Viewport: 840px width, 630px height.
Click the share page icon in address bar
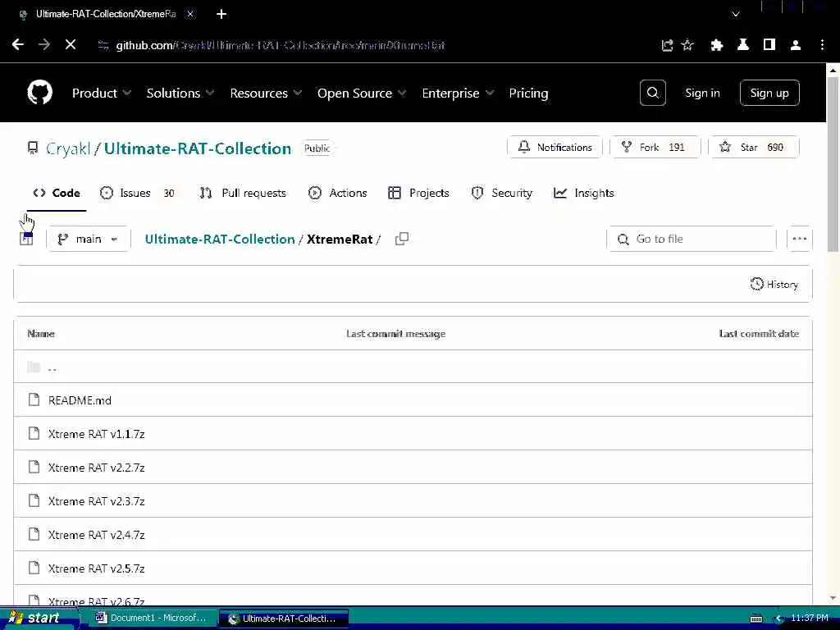pos(667,46)
